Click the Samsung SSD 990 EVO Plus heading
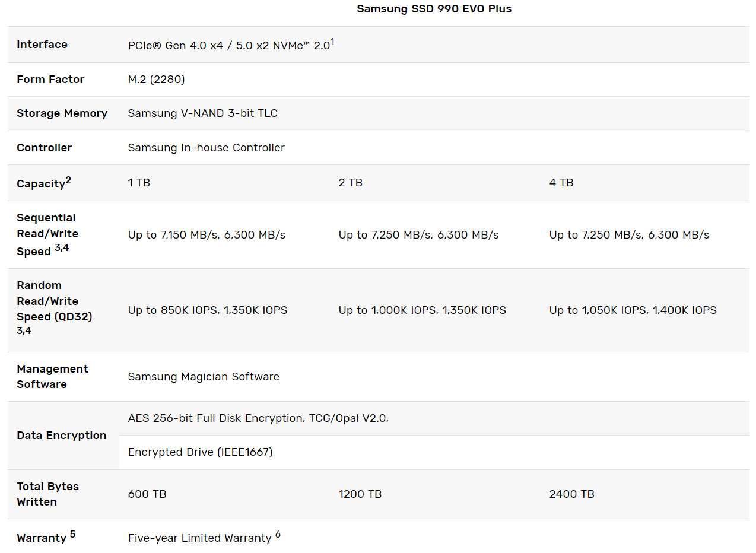The image size is (756, 553). 434,9
